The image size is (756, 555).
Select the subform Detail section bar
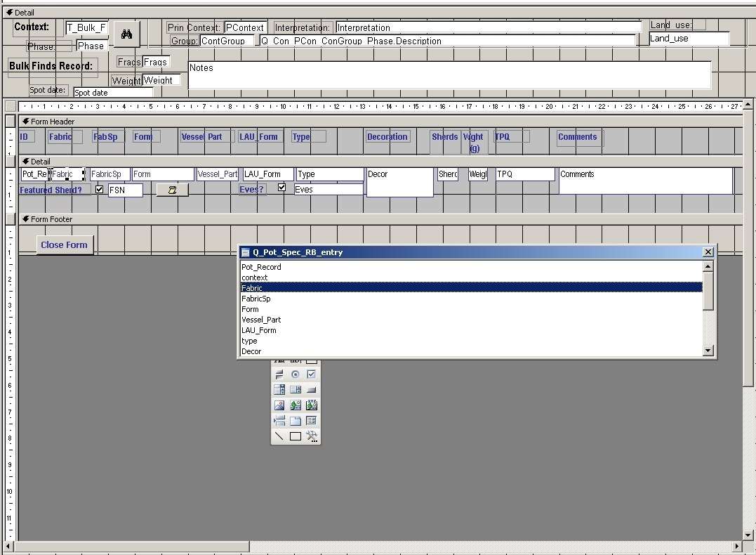[x=380, y=162]
